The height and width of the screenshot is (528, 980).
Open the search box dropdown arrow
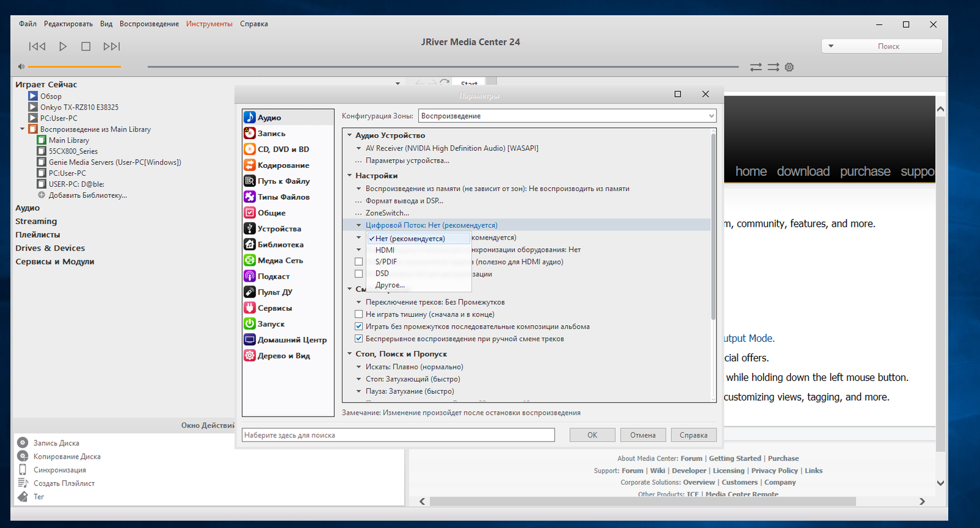[x=831, y=46]
